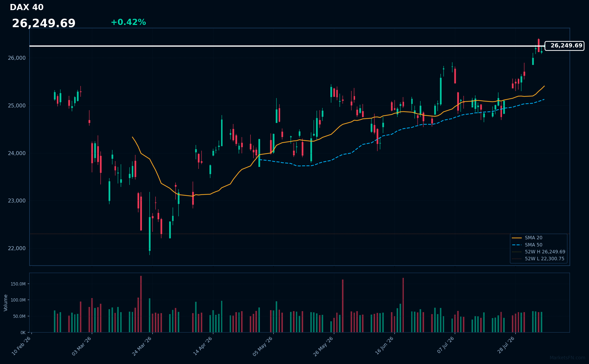Click the "10 Feb '26" date label
589x364 pixels.
[21, 346]
